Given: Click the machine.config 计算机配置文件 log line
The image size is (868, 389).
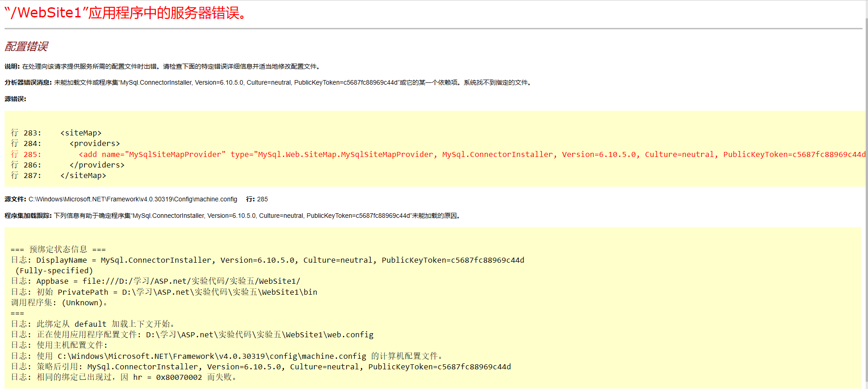Looking at the screenshot, I should [x=227, y=356].
